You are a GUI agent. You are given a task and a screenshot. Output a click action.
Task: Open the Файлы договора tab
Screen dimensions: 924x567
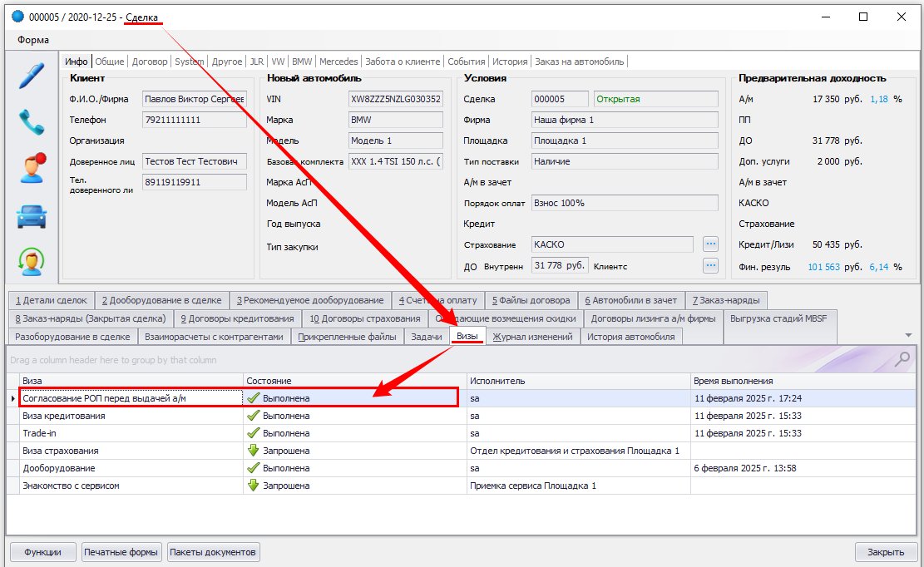[x=531, y=300]
